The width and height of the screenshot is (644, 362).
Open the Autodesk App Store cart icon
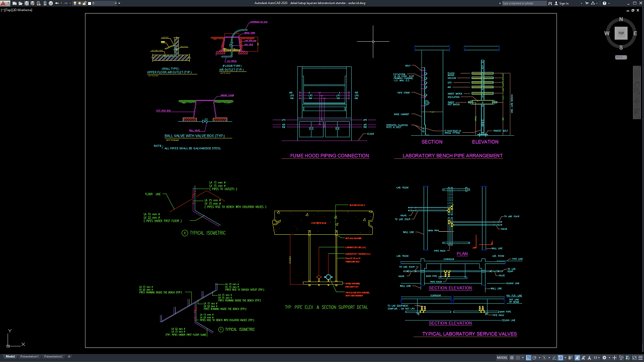pos(587,3)
